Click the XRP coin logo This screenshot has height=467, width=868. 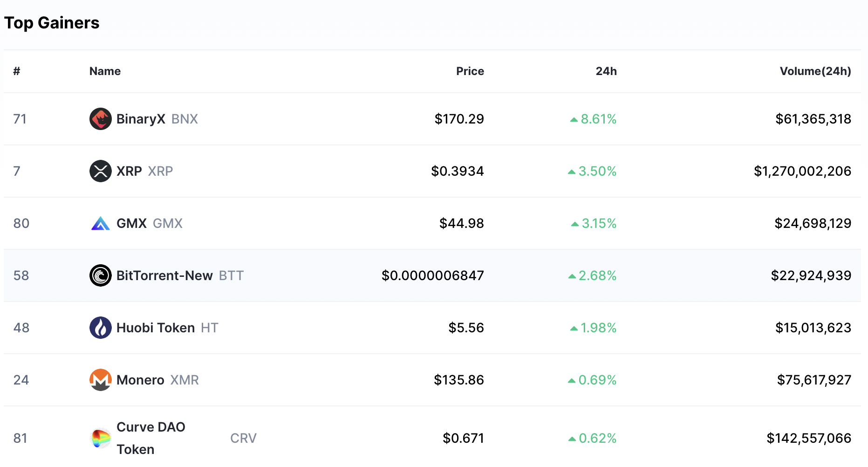point(100,171)
